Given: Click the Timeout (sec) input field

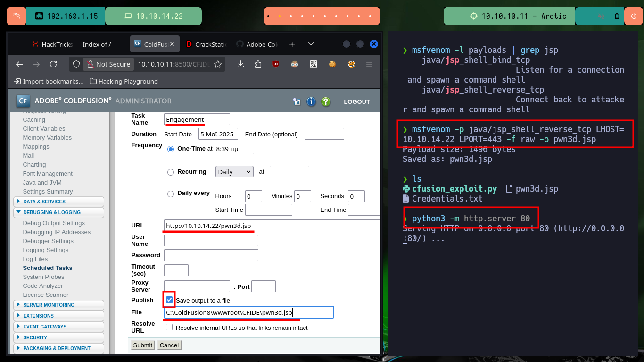Looking at the screenshot, I should coord(176,270).
